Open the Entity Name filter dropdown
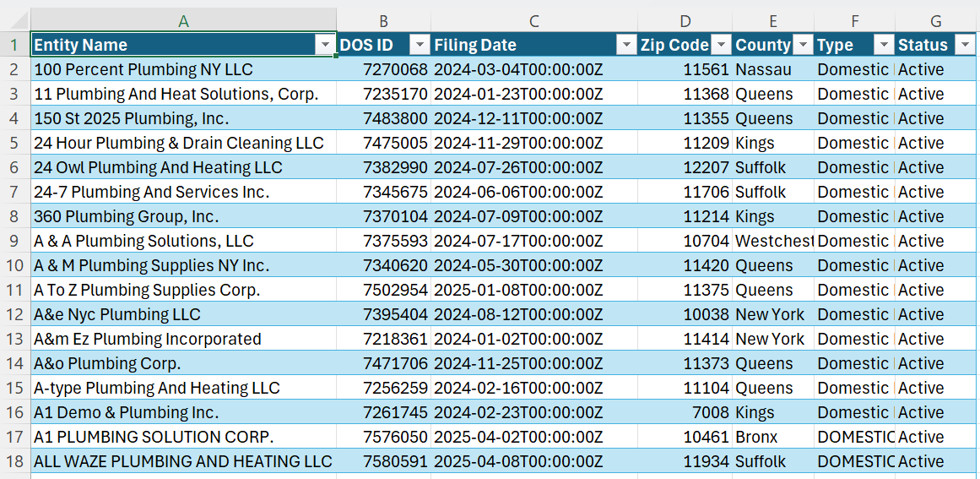Image resolution: width=980 pixels, height=479 pixels. pos(325,45)
